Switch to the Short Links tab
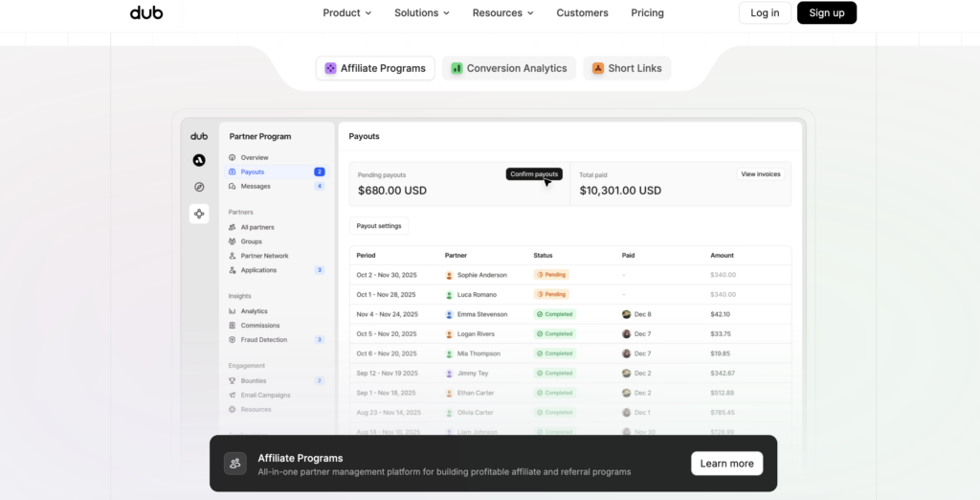 627,68
